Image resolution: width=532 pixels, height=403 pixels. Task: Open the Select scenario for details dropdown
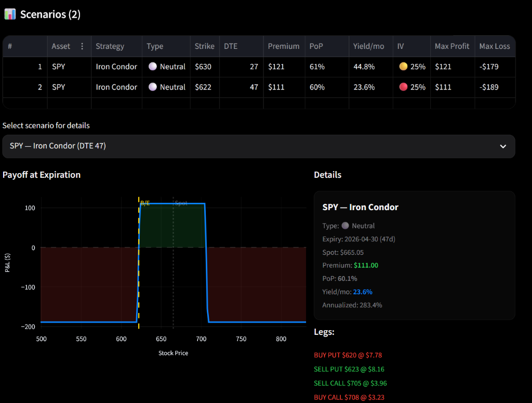(258, 146)
